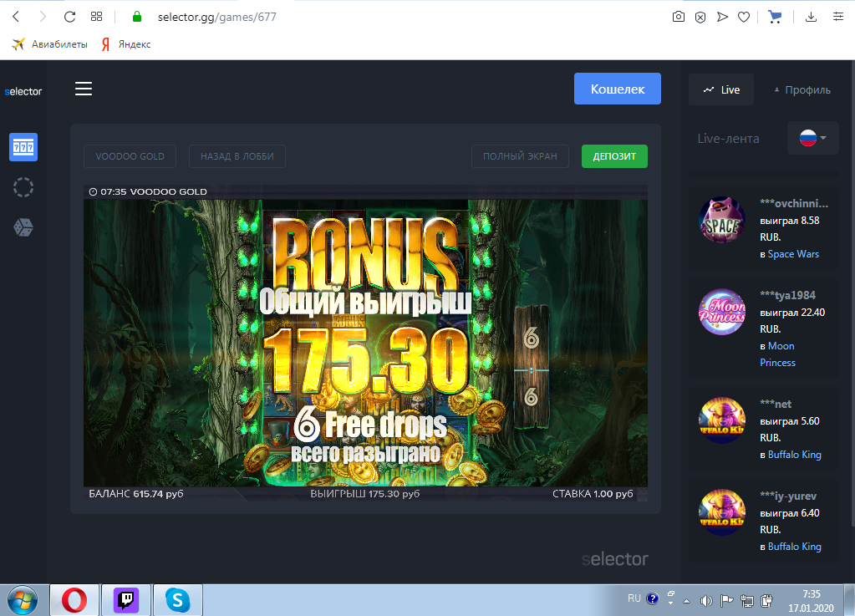Click the Moon Princess game thumbnail
The width and height of the screenshot is (855, 616).
point(722,312)
